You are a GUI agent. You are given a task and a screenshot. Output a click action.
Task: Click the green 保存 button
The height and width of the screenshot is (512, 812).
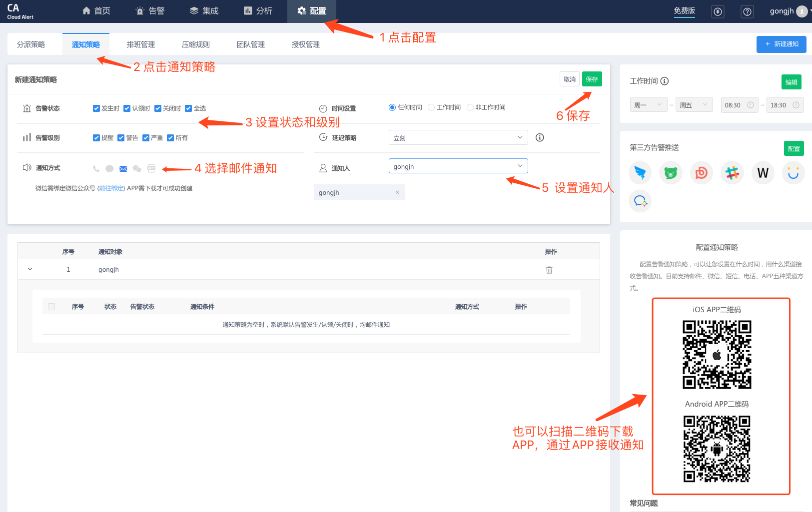pos(592,78)
